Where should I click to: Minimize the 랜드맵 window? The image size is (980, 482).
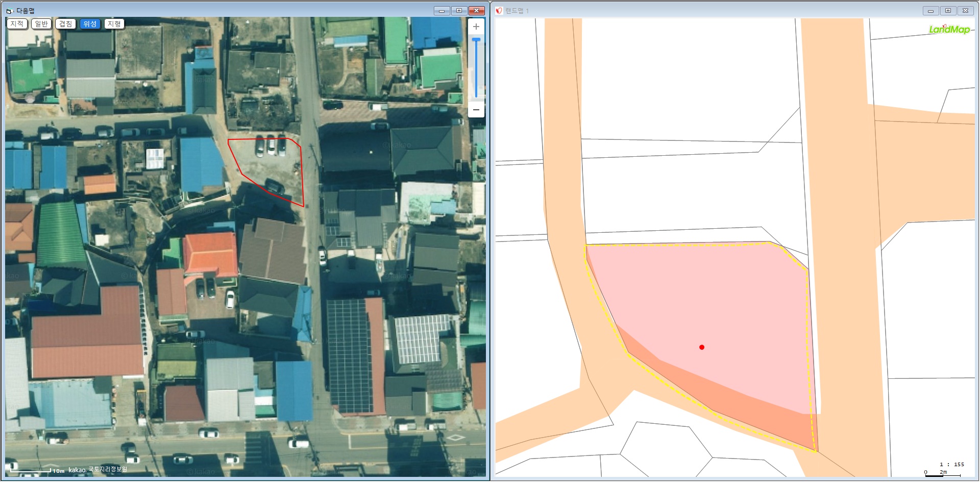pyautogui.click(x=930, y=11)
